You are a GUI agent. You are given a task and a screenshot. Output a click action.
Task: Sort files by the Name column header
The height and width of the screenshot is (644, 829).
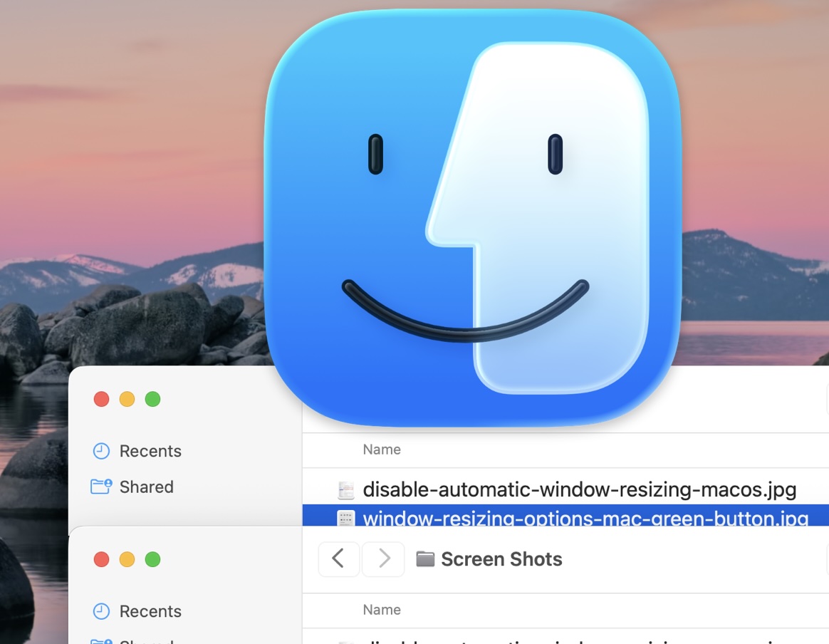click(382, 450)
